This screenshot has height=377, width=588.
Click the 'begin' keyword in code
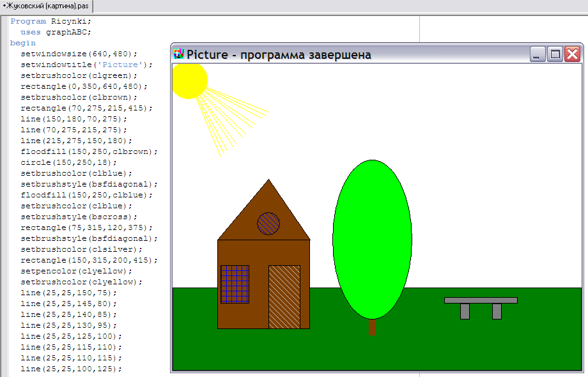coord(23,43)
